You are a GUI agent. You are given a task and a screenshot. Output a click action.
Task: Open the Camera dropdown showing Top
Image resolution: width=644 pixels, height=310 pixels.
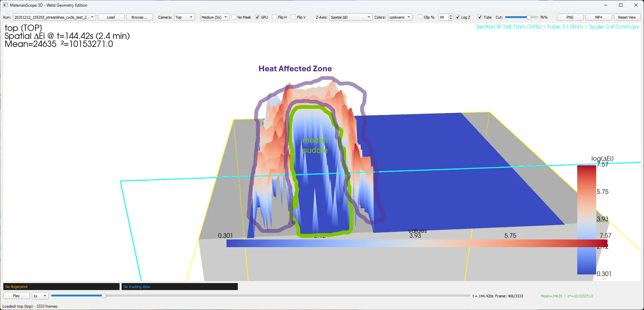[184, 17]
